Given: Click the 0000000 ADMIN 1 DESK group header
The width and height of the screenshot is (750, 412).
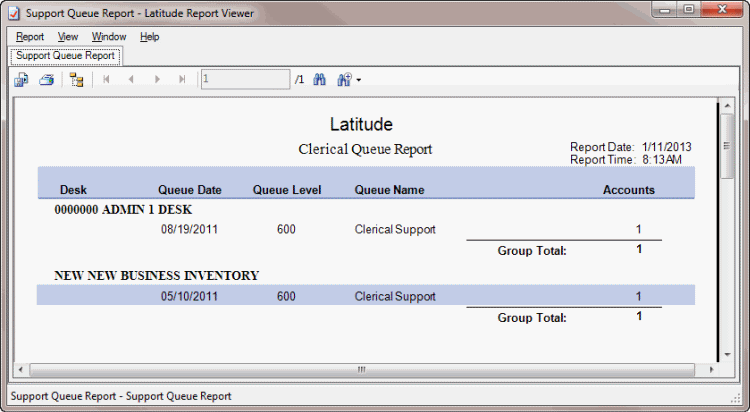Looking at the screenshot, I should tap(122, 210).
